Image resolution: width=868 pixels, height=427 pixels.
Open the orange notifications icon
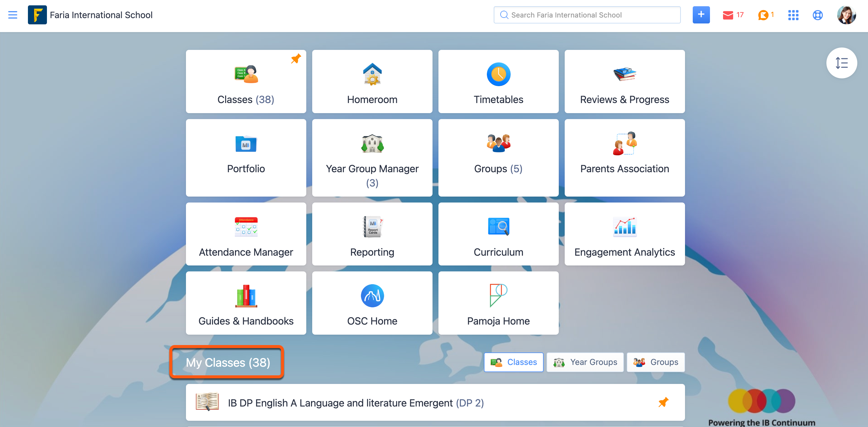766,15
